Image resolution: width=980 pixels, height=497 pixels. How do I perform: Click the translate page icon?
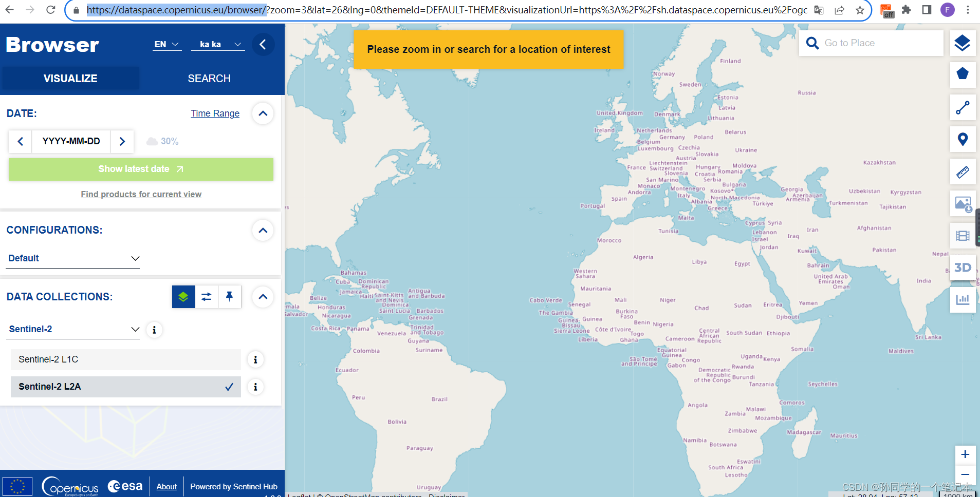[819, 10]
